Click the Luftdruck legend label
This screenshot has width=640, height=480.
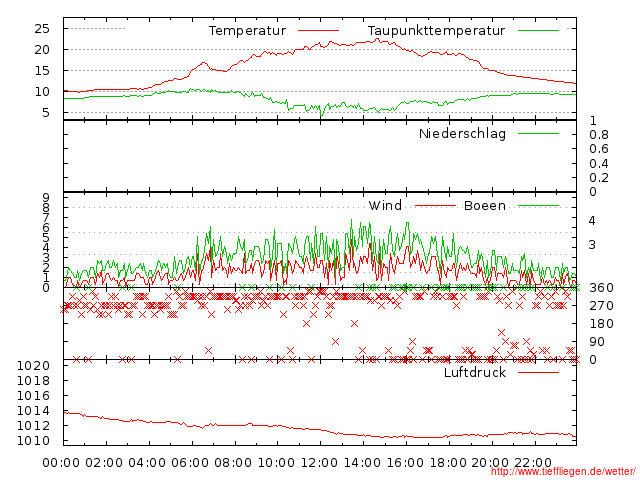click(475, 373)
